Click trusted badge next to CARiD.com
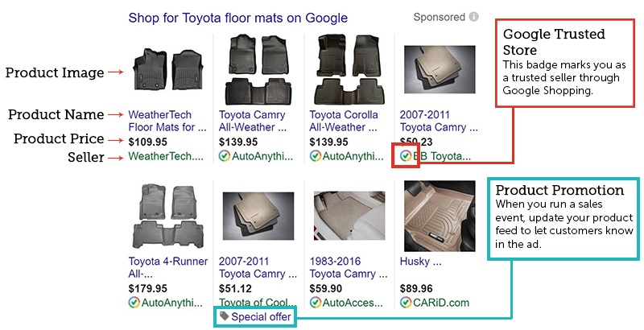Image resolution: width=644 pixels, height=330 pixels. tap(405, 302)
